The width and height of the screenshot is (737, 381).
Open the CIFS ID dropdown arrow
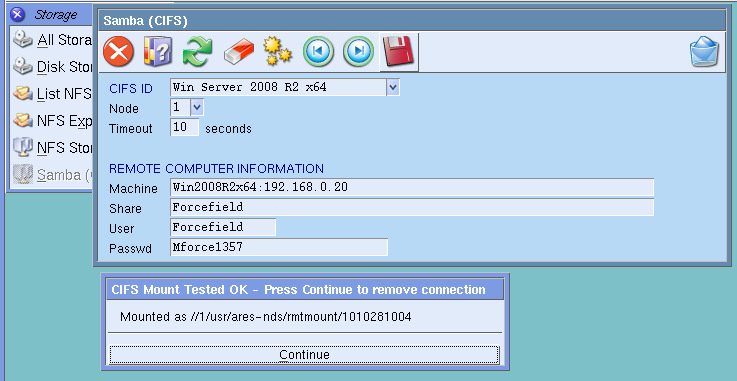(x=393, y=87)
